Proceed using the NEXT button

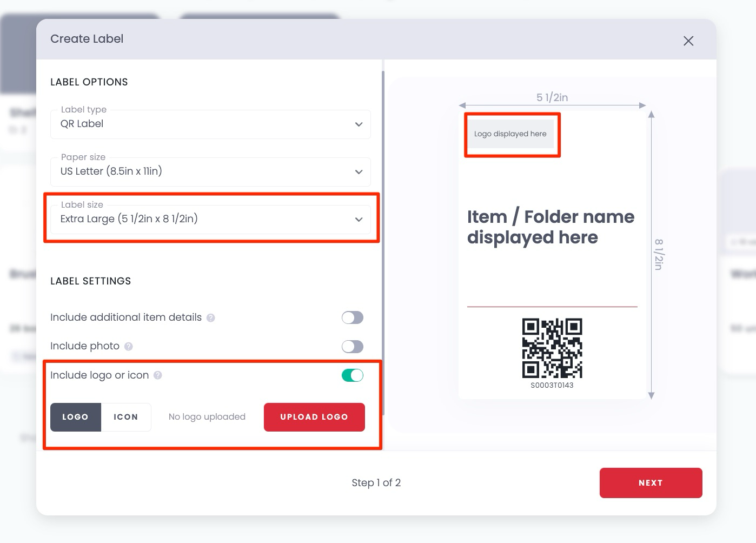[x=651, y=482]
